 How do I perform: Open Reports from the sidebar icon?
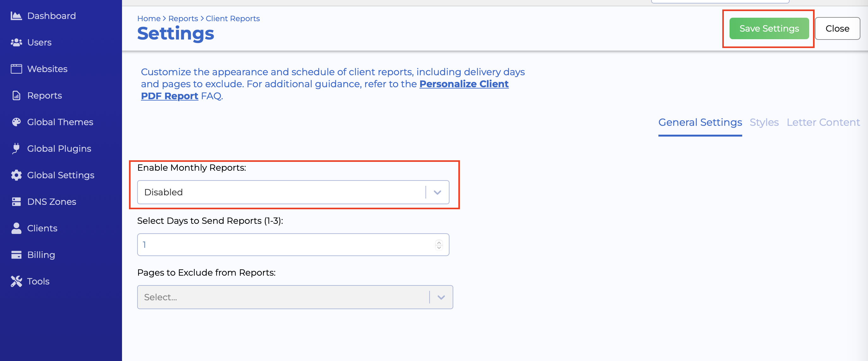click(16, 95)
